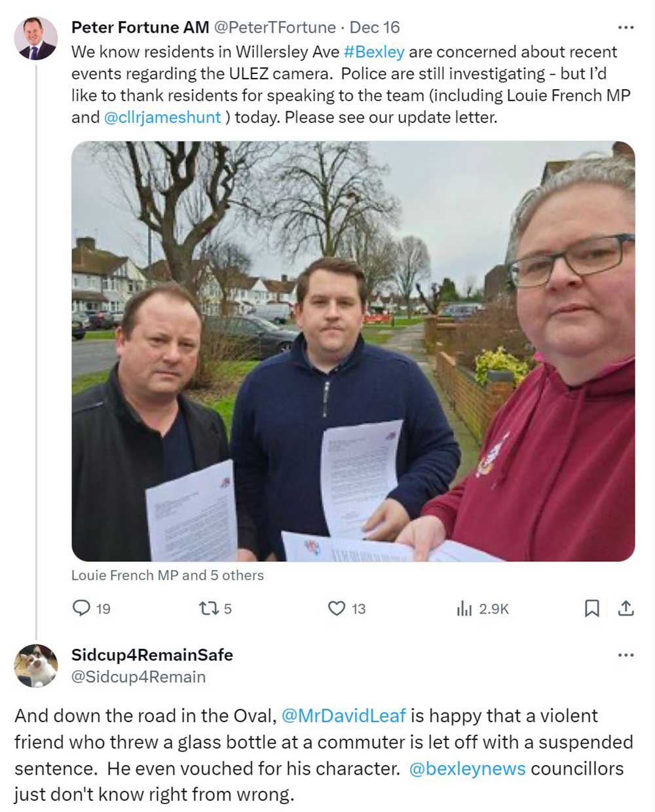View tweet analytics bar chart icon
This screenshot has width=655, height=812.
tap(464, 608)
